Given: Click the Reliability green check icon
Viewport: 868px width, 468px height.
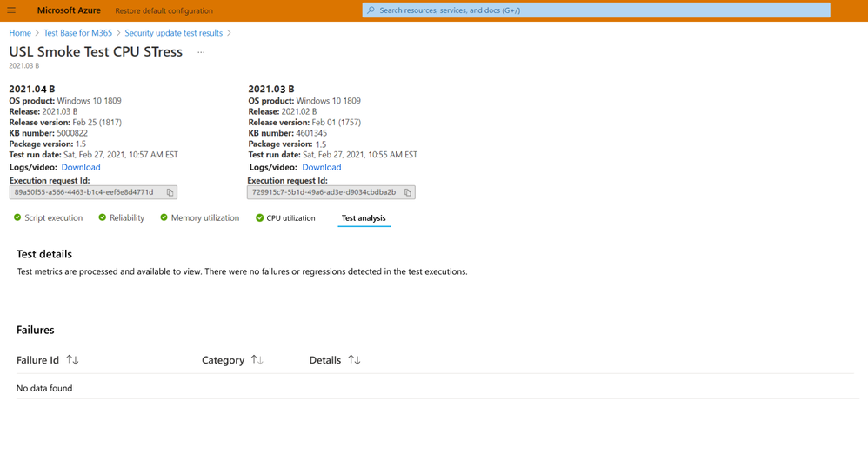Looking at the screenshot, I should [103, 217].
